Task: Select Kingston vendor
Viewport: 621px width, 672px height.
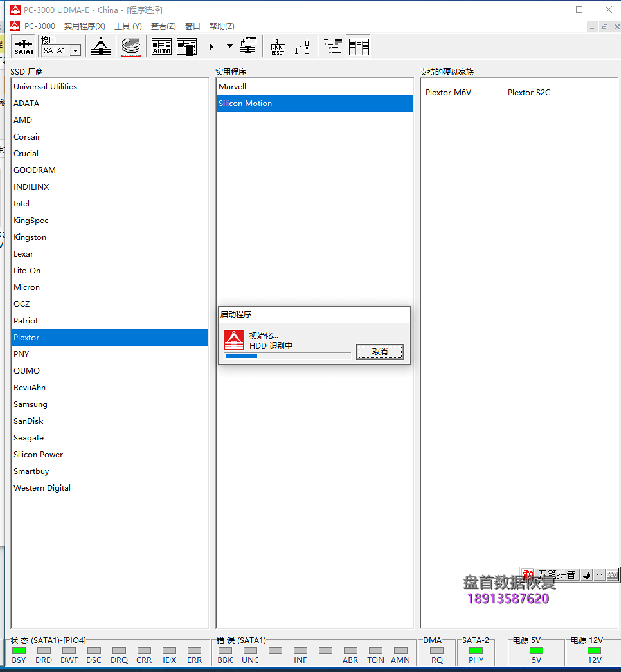Action: pos(110,237)
